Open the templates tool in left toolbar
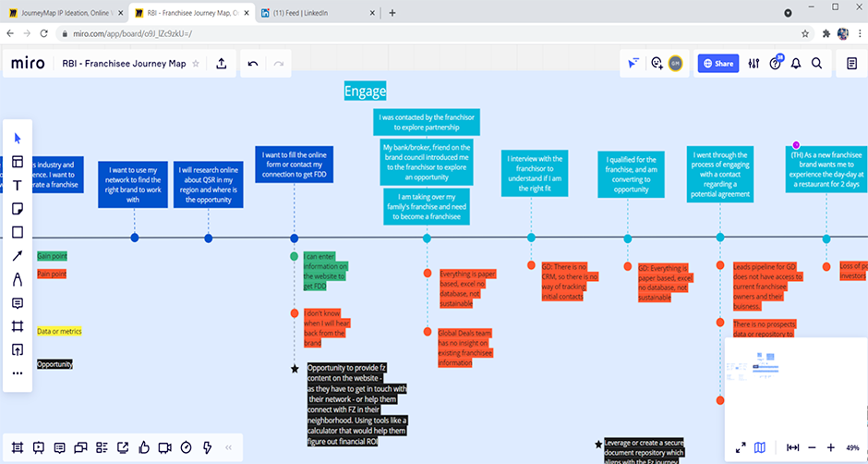868x464 pixels. [x=18, y=162]
